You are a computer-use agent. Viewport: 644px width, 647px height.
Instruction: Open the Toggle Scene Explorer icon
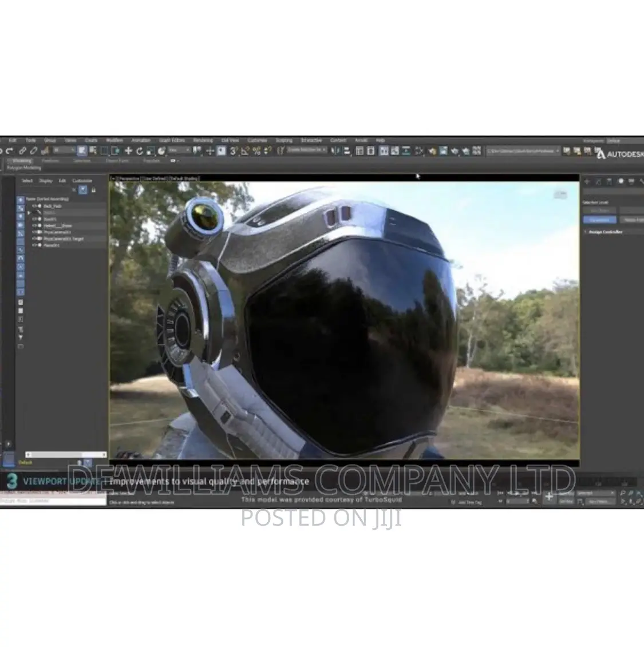359,151
